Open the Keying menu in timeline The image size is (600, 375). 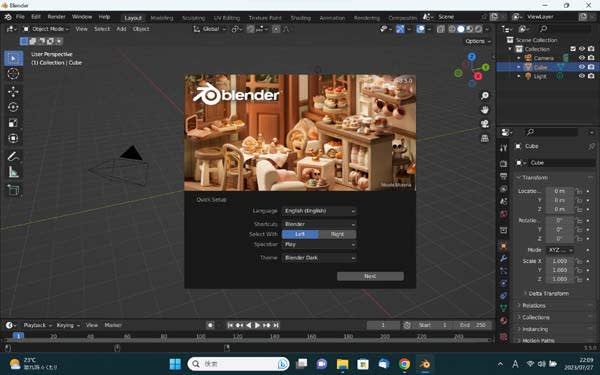click(68, 325)
